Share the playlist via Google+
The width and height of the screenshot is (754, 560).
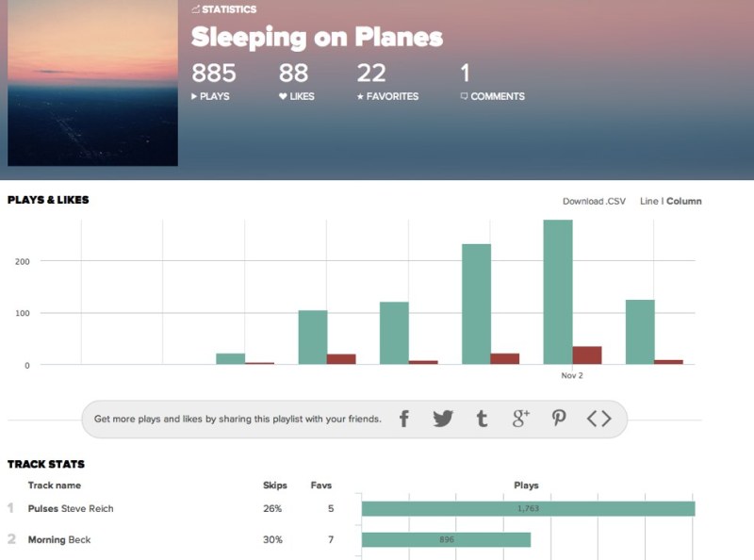pyautogui.click(x=519, y=417)
